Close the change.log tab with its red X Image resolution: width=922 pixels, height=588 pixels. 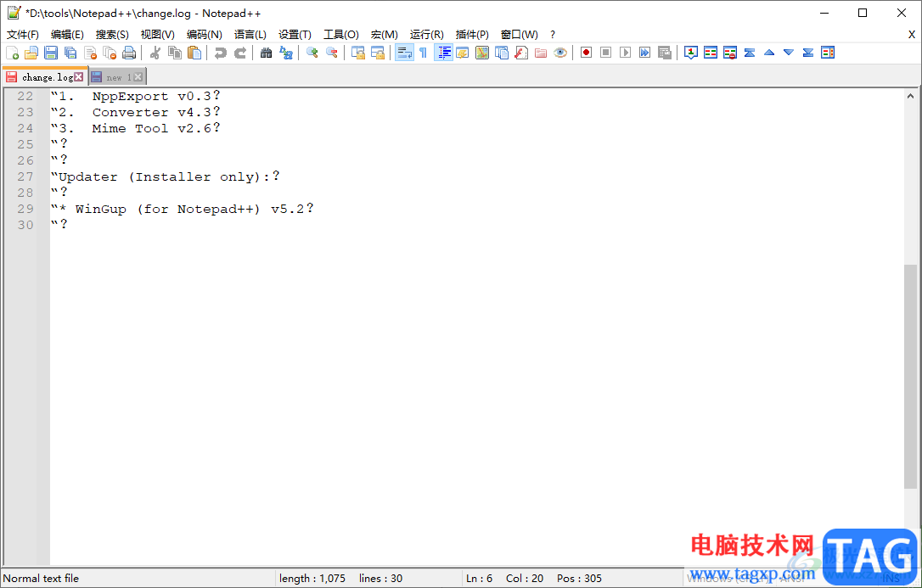[79, 77]
